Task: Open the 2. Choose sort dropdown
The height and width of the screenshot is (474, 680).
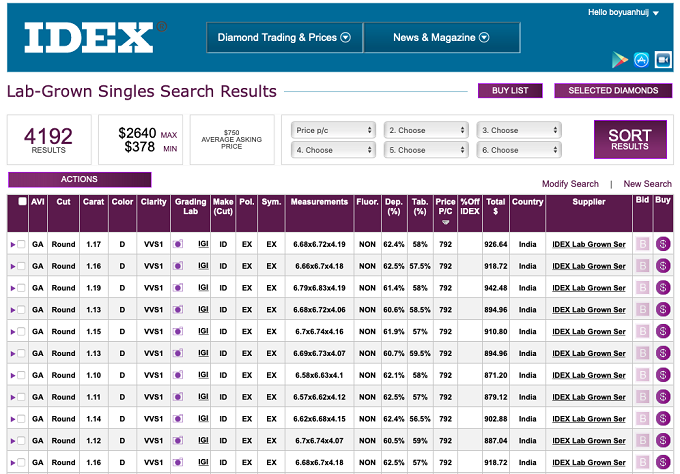Action: 426,130
